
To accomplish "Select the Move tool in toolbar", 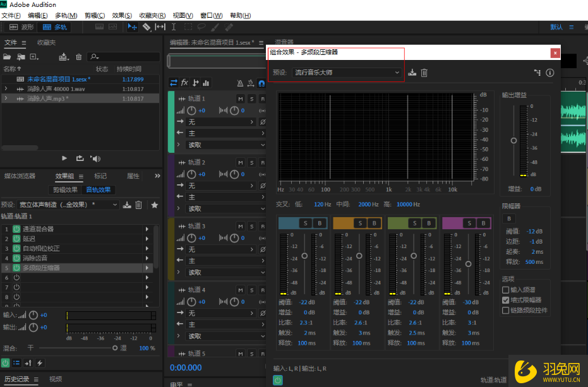I will [132, 27].
